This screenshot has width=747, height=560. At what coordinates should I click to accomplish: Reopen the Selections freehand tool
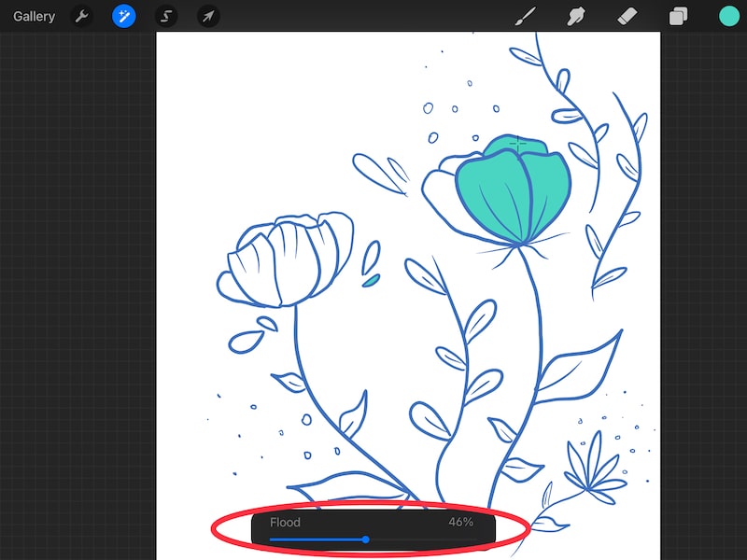(166, 16)
